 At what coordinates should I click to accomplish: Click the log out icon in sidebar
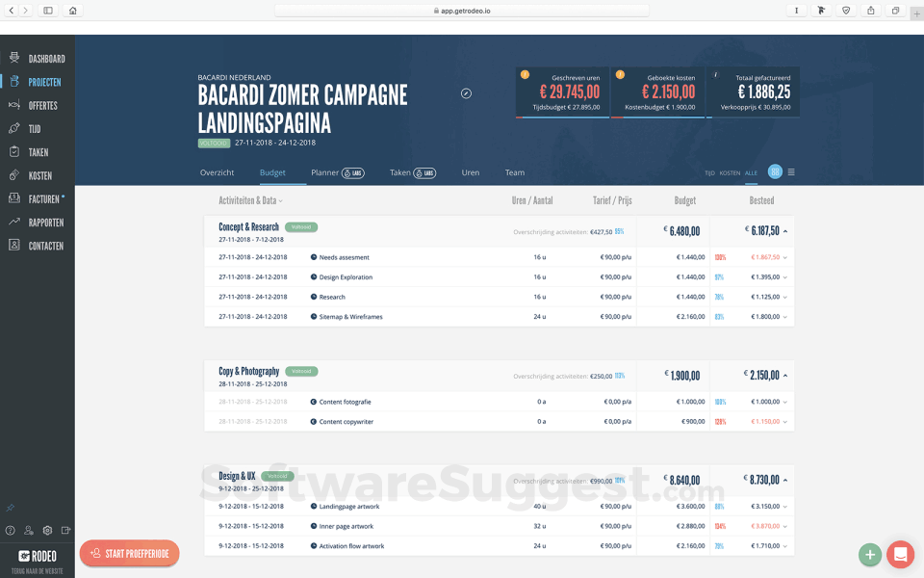66,530
